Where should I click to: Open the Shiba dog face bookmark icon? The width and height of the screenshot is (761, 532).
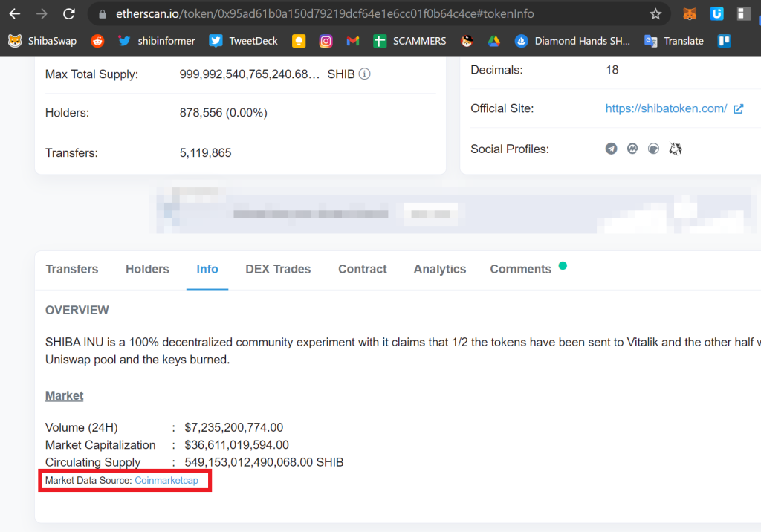tap(467, 41)
